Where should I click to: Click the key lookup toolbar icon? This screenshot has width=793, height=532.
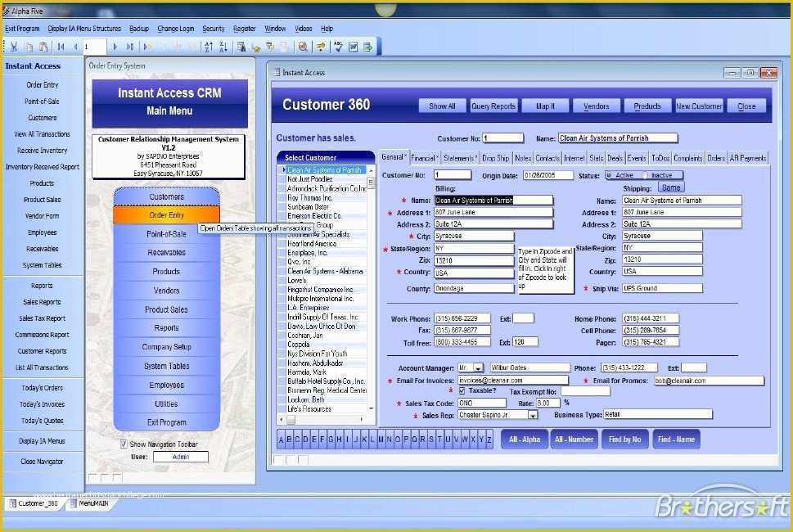tap(321, 47)
